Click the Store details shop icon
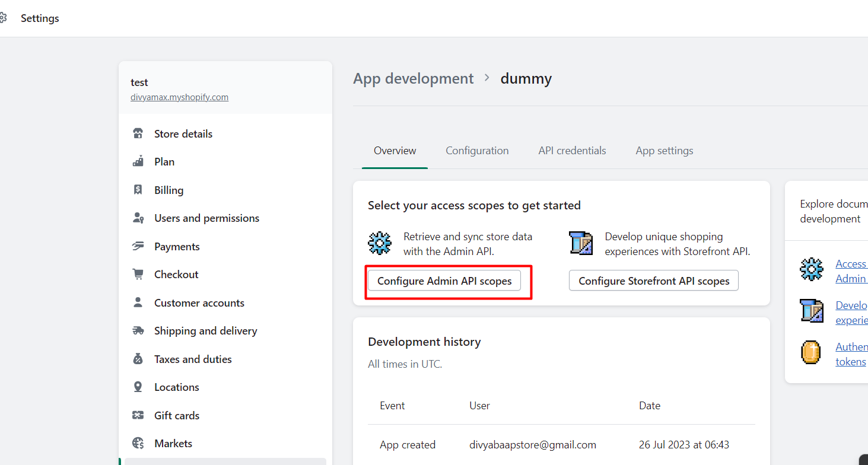This screenshot has width=868, height=465. click(138, 133)
